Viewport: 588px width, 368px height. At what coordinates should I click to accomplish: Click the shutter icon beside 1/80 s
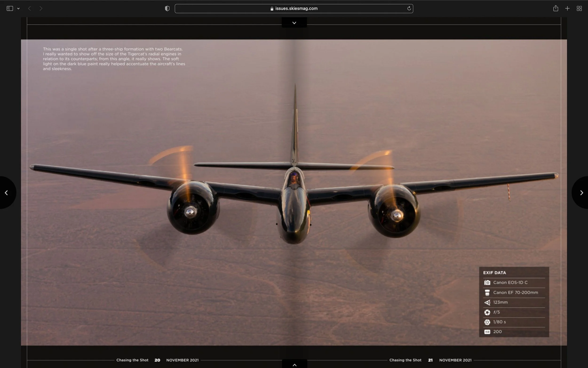[x=487, y=322]
